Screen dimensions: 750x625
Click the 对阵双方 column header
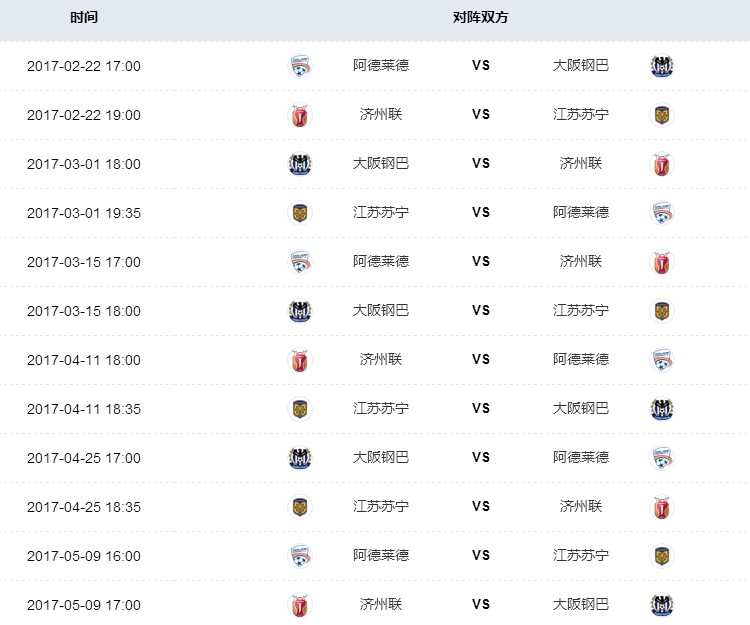[x=481, y=18]
